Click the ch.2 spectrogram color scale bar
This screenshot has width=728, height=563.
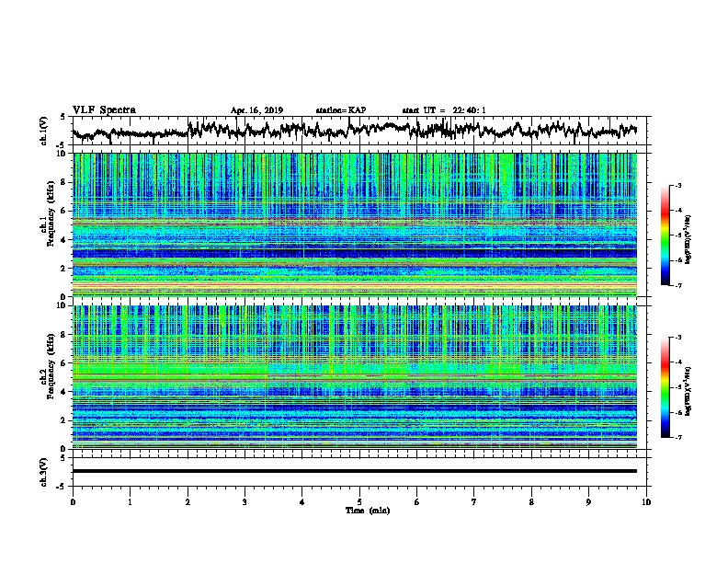click(x=665, y=387)
